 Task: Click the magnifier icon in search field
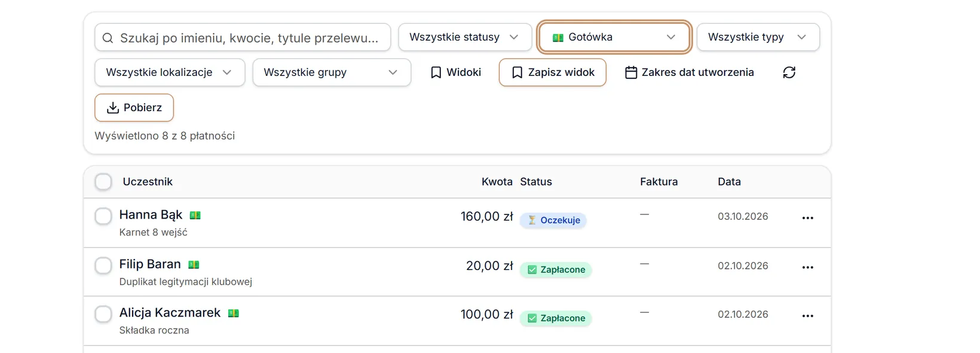[x=108, y=38]
